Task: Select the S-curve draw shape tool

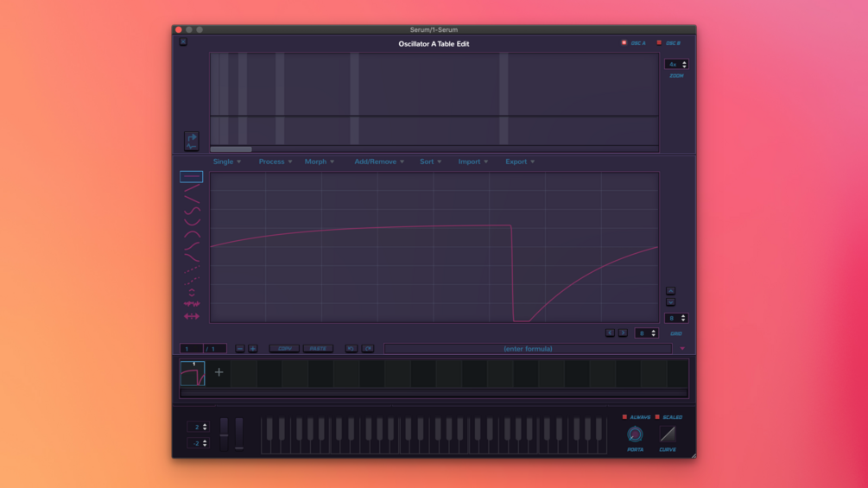Action: (192, 211)
